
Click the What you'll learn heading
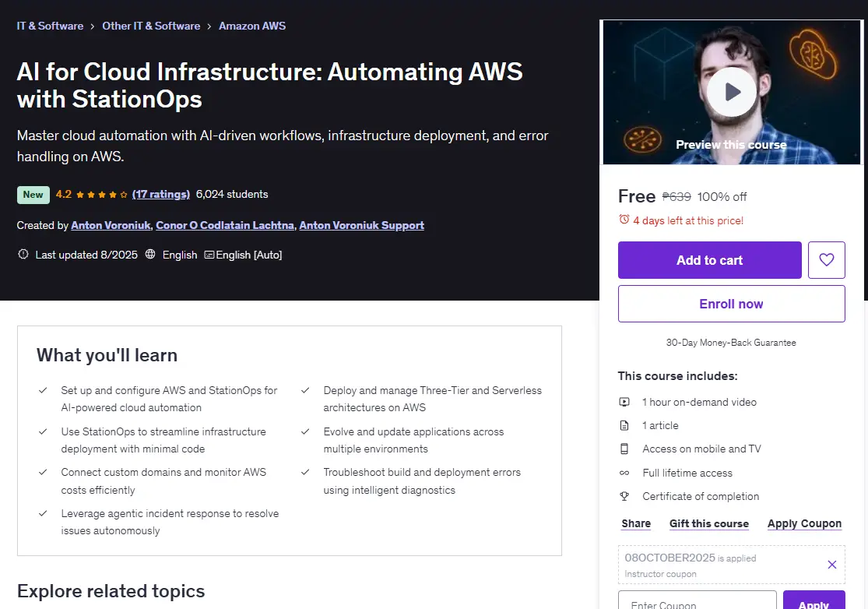107,355
